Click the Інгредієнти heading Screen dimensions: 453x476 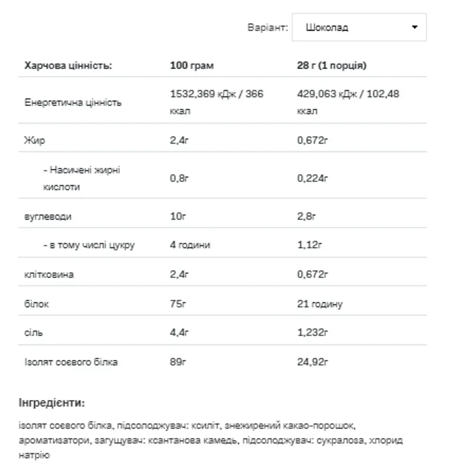51,403
